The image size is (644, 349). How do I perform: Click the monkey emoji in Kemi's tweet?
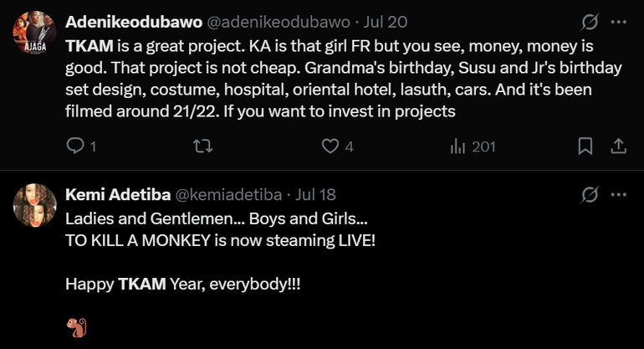click(77, 326)
